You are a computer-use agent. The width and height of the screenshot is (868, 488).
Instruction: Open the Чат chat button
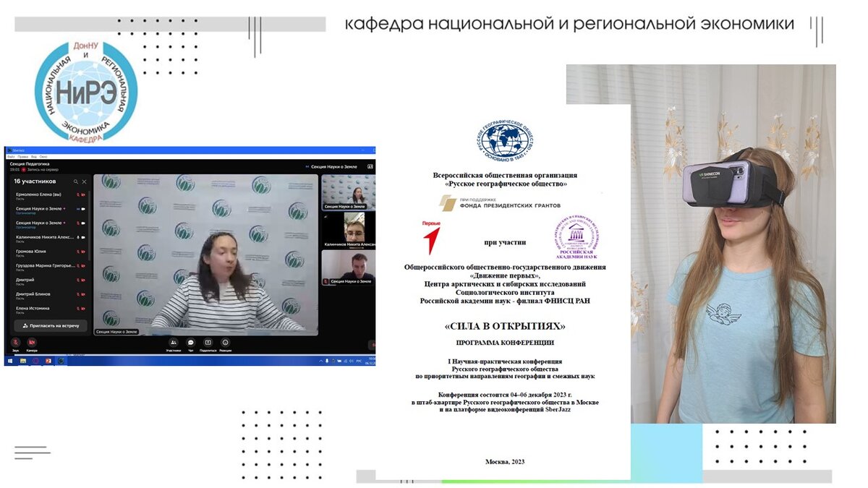coord(191,342)
